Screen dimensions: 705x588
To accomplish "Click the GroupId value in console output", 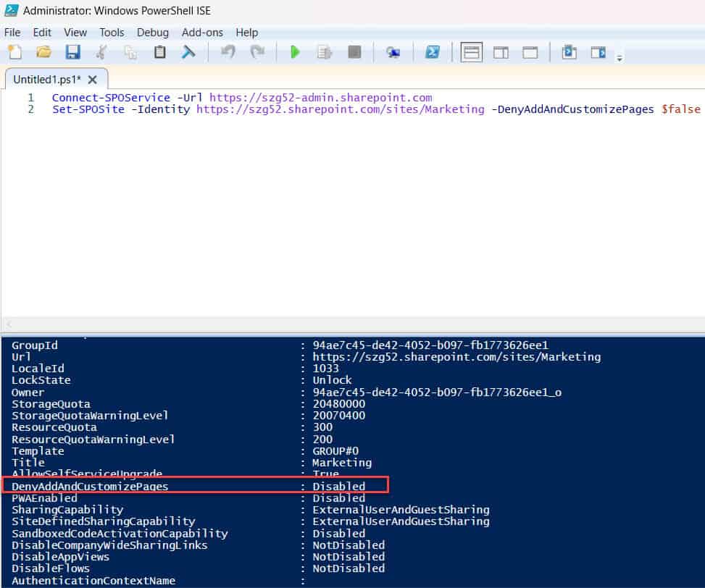I will coord(430,345).
